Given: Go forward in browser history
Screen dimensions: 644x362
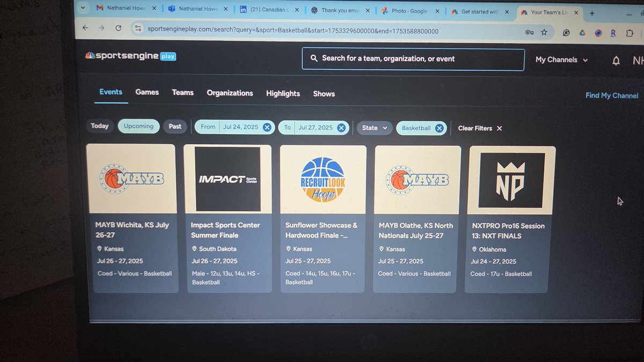Looking at the screenshot, I should coord(102,28).
